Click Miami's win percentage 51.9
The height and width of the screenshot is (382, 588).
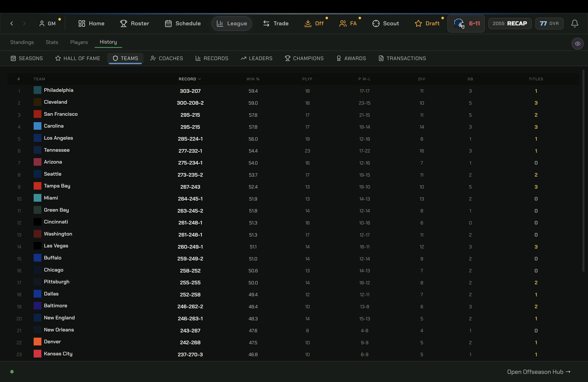coord(253,199)
